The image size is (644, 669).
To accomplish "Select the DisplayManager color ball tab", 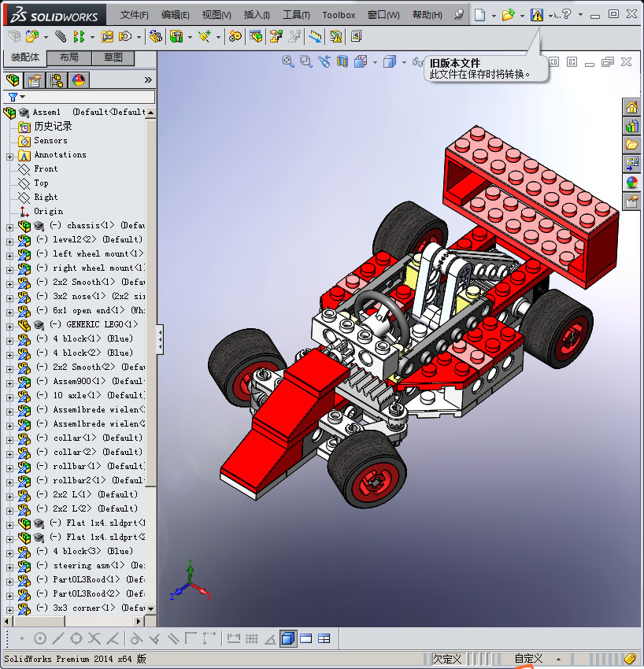I will (x=79, y=79).
